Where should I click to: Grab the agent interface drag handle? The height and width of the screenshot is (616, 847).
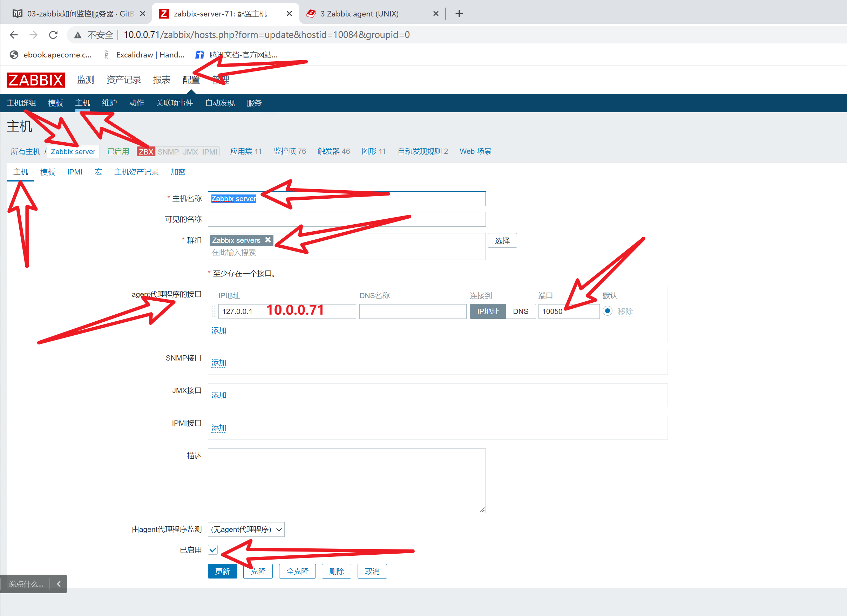214,311
